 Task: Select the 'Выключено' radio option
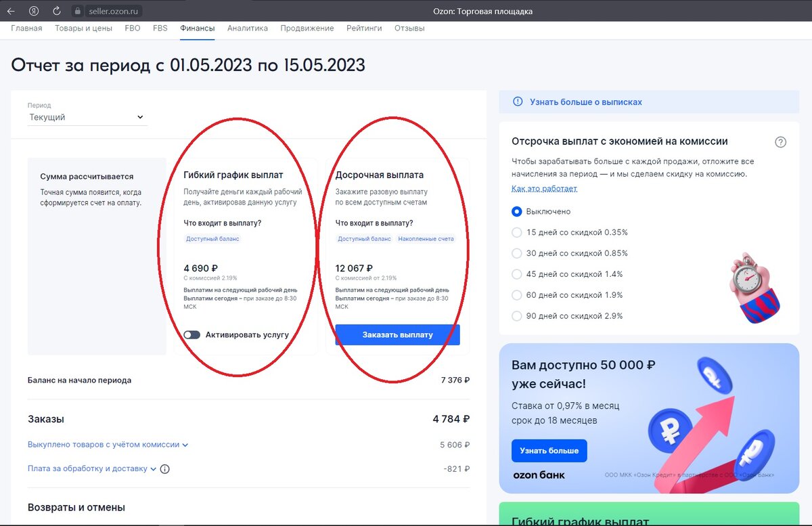(517, 211)
